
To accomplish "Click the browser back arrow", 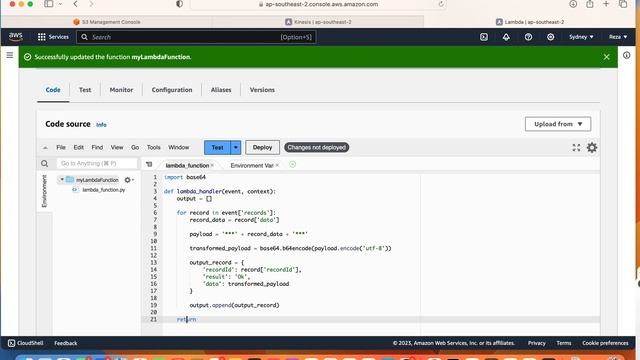I will [76, 4].
